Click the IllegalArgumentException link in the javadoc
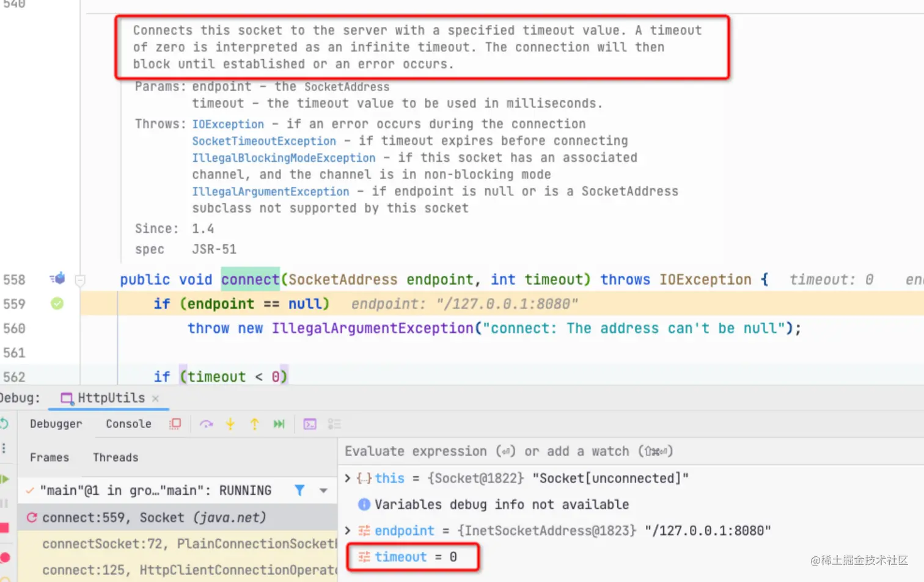The image size is (924, 582). pyautogui.click(x=270, y=191)
